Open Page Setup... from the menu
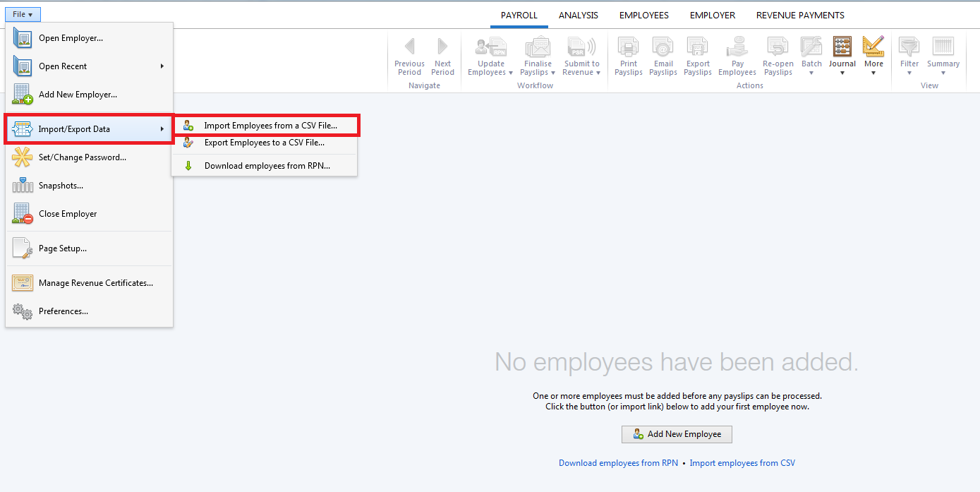Screen dimensions: 980x492 (89, 248)
